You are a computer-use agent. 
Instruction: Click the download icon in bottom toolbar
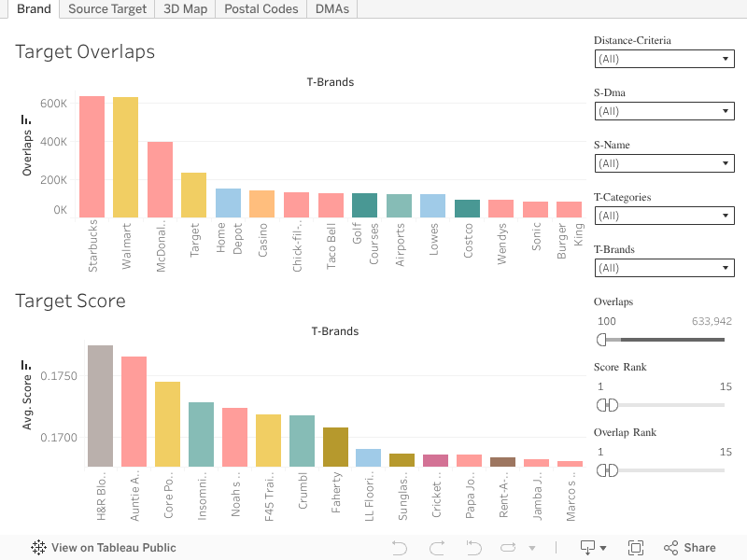point(588,548)
